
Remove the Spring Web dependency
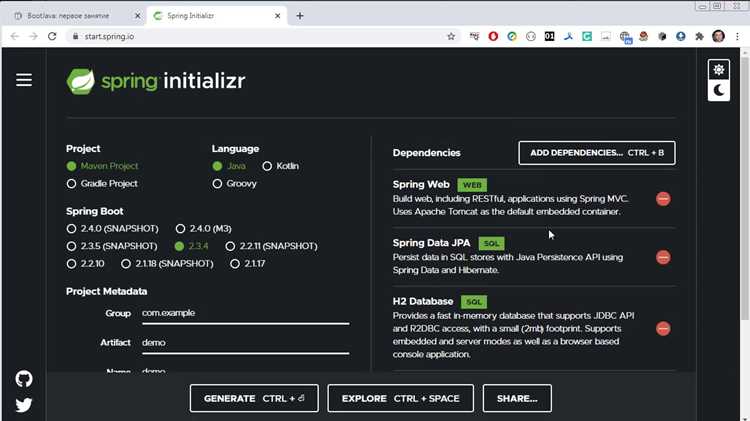663,199
